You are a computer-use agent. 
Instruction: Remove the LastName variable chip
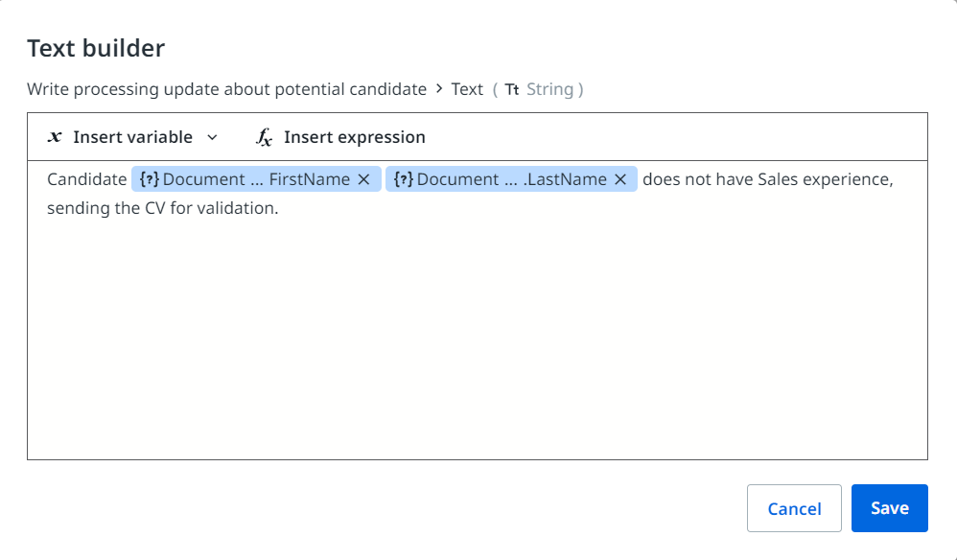620,179
